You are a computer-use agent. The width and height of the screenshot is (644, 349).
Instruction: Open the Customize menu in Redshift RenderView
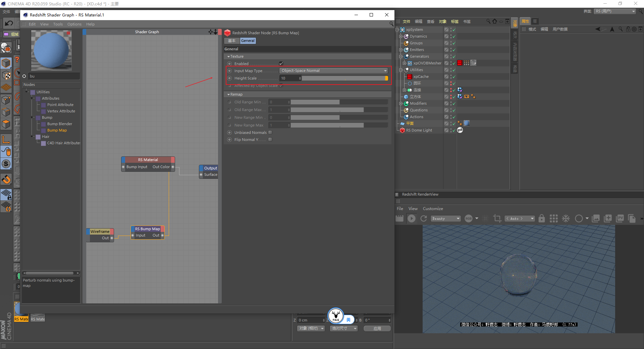[433, 209]
